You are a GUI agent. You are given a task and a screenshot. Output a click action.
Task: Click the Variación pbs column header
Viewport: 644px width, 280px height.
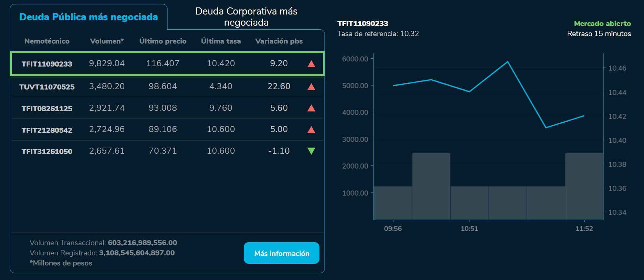click(x=279, y=41)
